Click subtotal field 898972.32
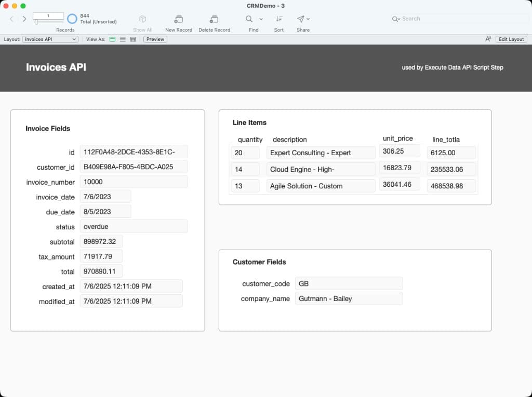The image size is (532, 397). coord(101,241)
